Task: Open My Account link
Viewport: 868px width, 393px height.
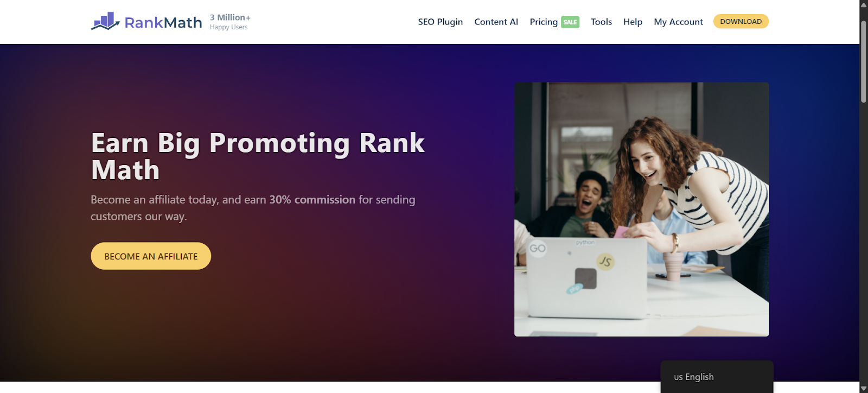Action: (x=678, y=22)
